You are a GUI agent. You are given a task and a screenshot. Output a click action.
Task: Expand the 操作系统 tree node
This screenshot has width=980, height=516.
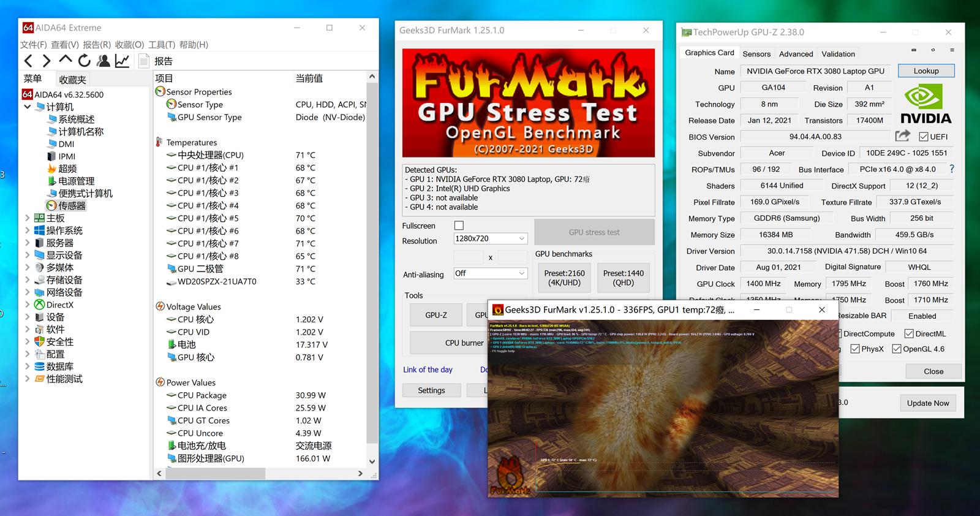coord(28,230)
